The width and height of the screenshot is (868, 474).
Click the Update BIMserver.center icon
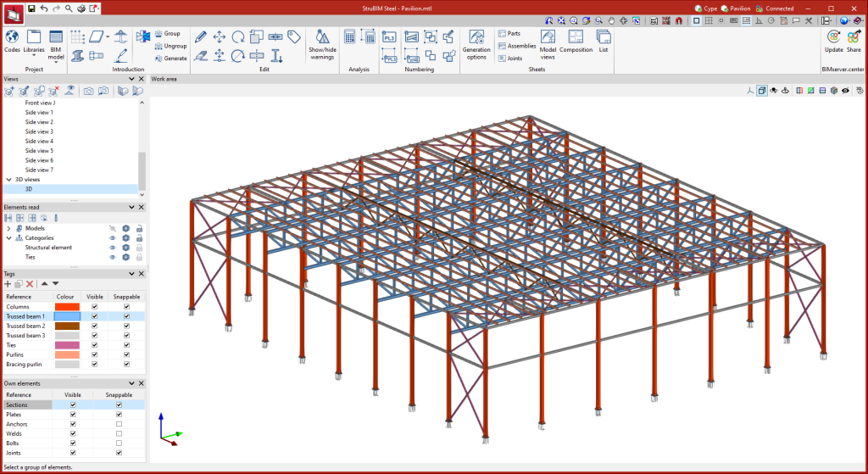pyautogui.click(x=833, y=37)
